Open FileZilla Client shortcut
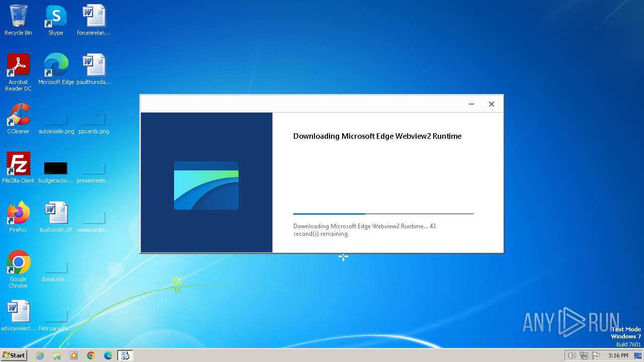The height and width of the screenshot is (362, 644). coord(18,168)
